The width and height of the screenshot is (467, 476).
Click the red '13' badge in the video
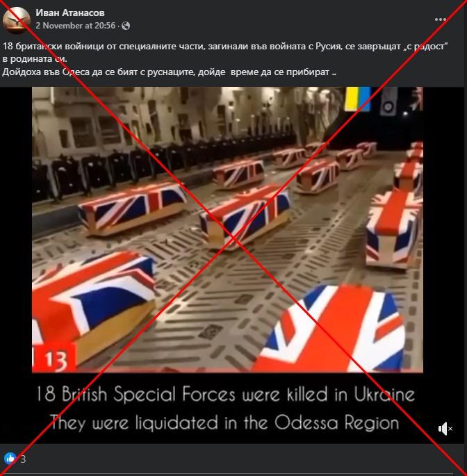(54, 359)
